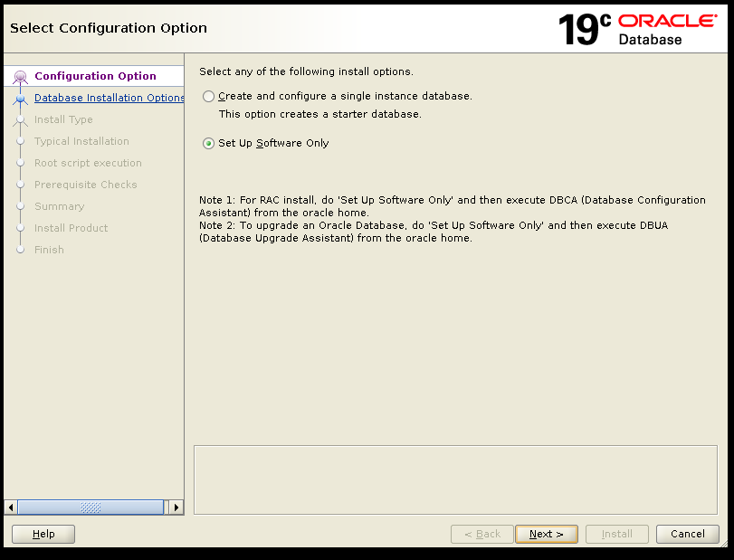Click the Oracle 19c Database logo
The height and width of the screenshot is (560, 734).
pyautogui.click(x=637, y=30)
